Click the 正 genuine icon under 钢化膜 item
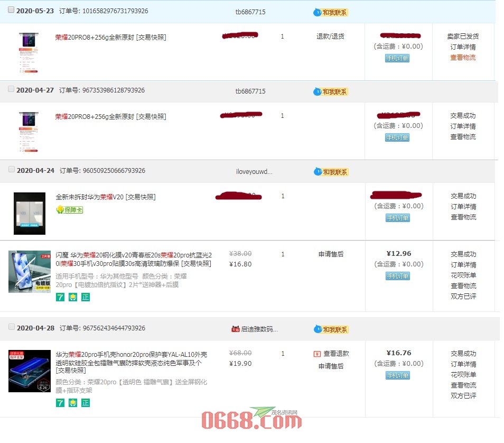The height and width of the screenshot is (443, 504). tap(85, 297)
